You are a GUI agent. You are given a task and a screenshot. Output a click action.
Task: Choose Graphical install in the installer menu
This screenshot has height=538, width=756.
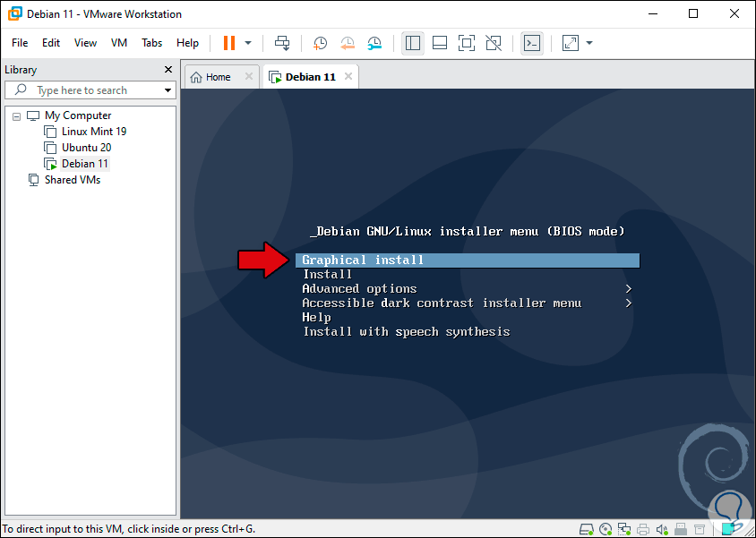point(468,260)
